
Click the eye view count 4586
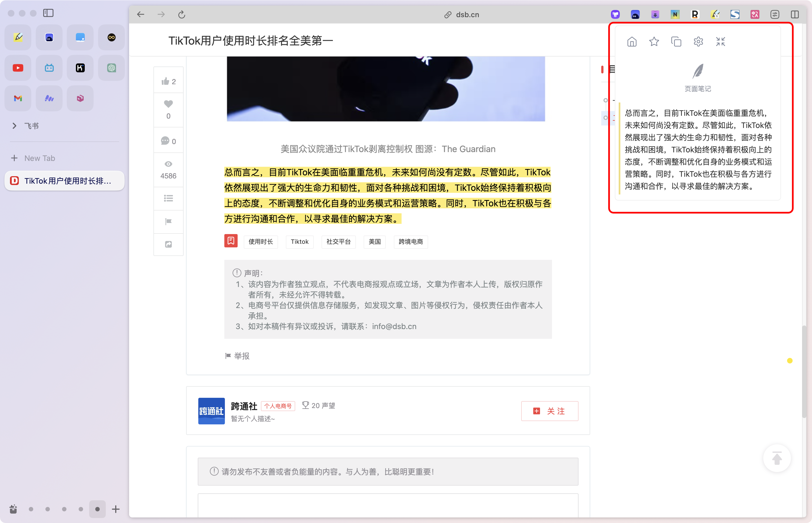pyautogui.click(x=168, y=170)
